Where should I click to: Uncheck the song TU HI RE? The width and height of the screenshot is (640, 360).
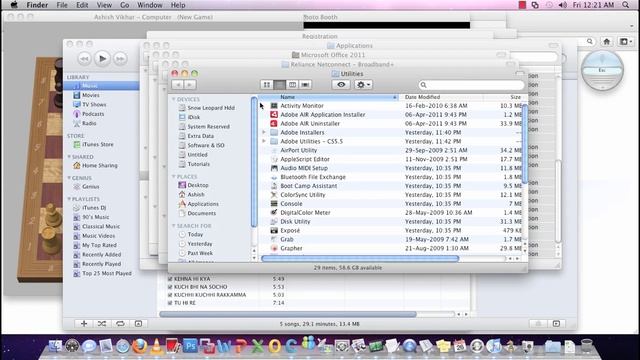tap(170, 303)
